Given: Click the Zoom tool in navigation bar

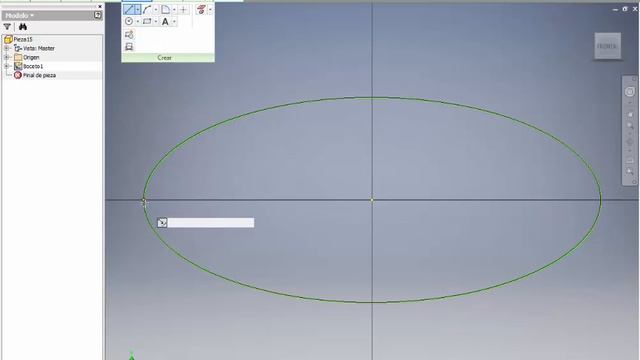Looking at the screenshot, I should 630,126.
